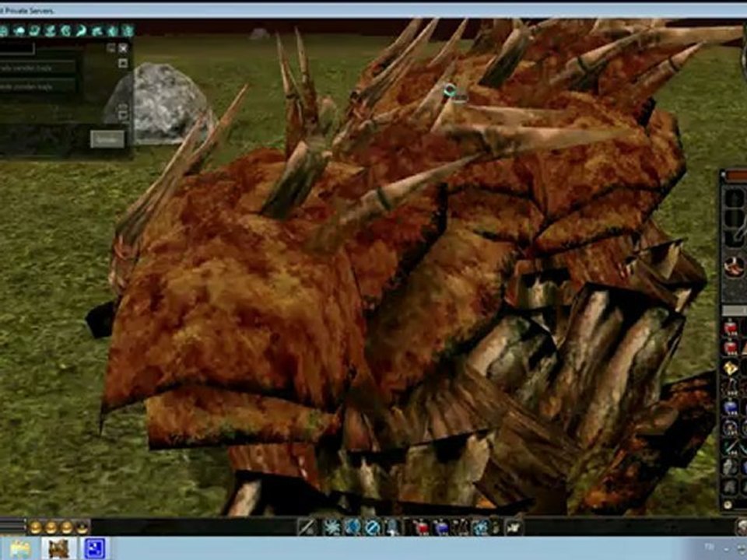This screenshot has width=747, height=560.
Task: Click the gray button at the panel's bottom
Action: [107, 139]
